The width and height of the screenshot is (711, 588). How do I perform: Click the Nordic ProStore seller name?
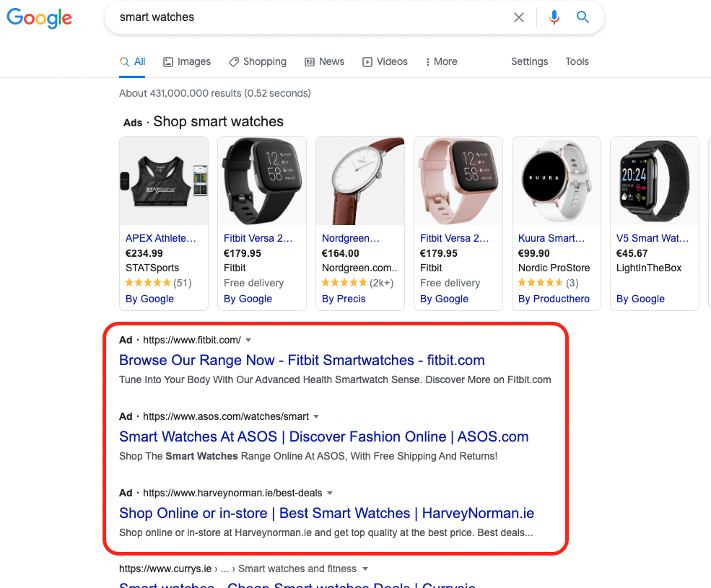(x=554, y=268)
